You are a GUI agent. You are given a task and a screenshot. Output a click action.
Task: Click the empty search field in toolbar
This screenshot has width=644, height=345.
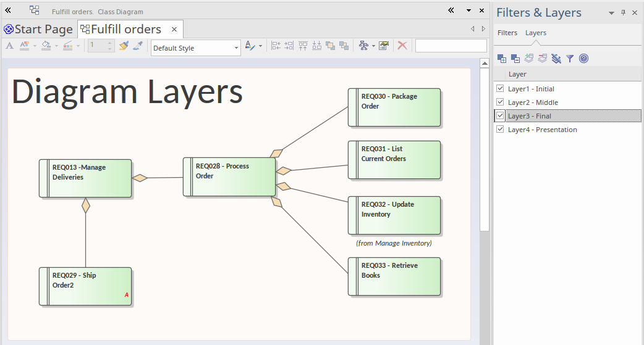pos(451,46)
